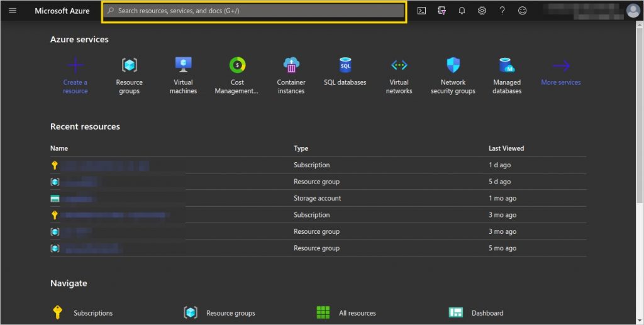The image size is (644, 325).
Task: Open the account avatar menu
Action: click(633, 11)
